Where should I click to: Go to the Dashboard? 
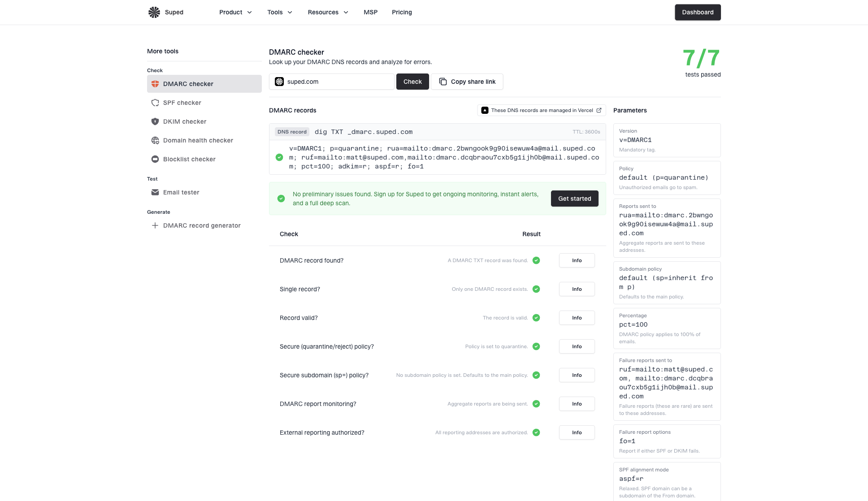point(698,12)
